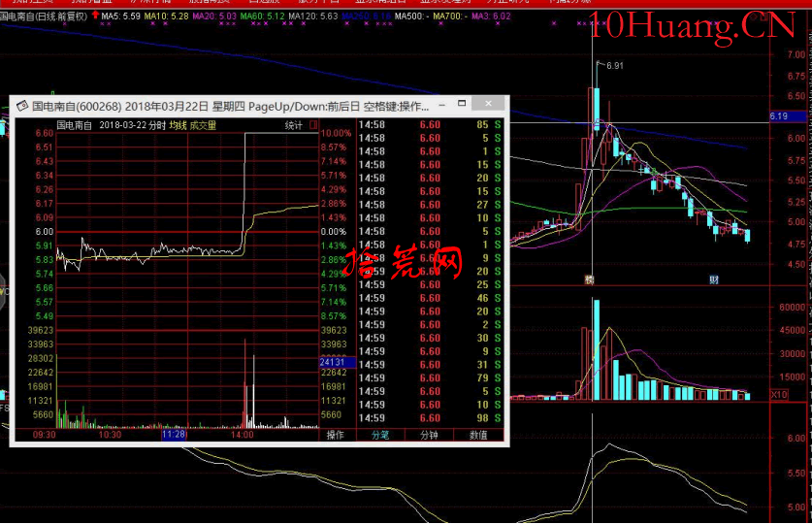Viewport: 812px width, 524px height.
Task: Switch to the 分笔 tab
Action: point(380,435)
